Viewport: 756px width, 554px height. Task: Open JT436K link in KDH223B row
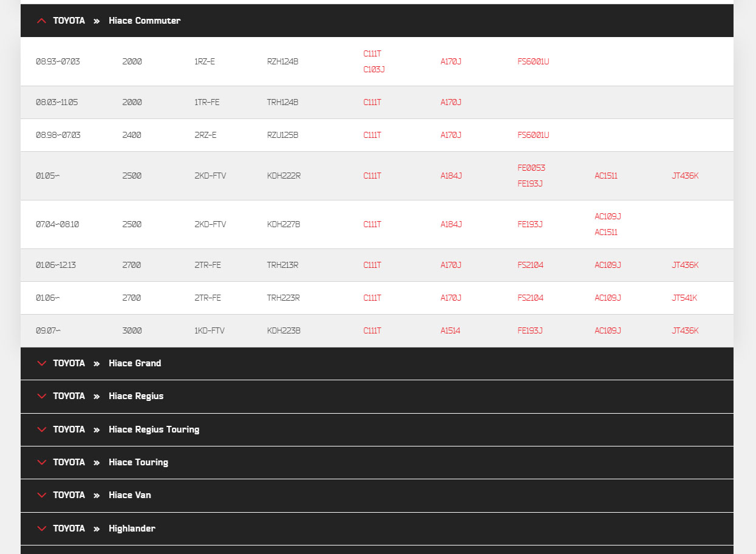tap(685, 330)
